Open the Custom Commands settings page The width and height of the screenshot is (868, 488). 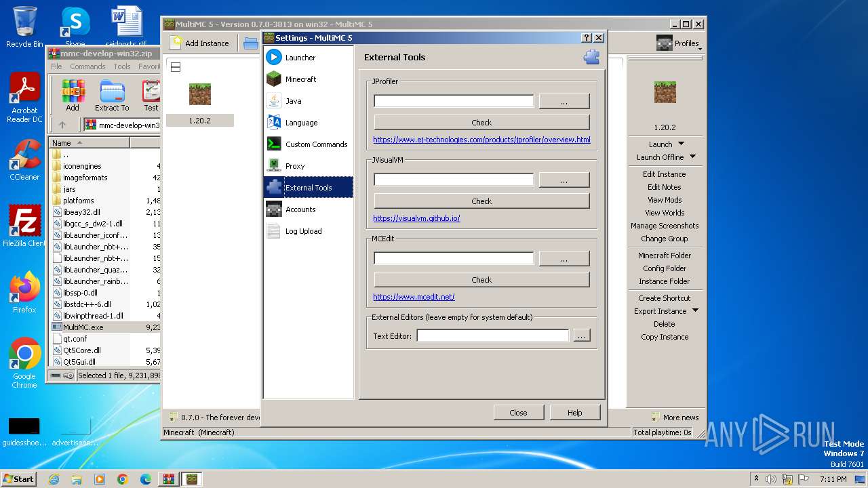308,144
